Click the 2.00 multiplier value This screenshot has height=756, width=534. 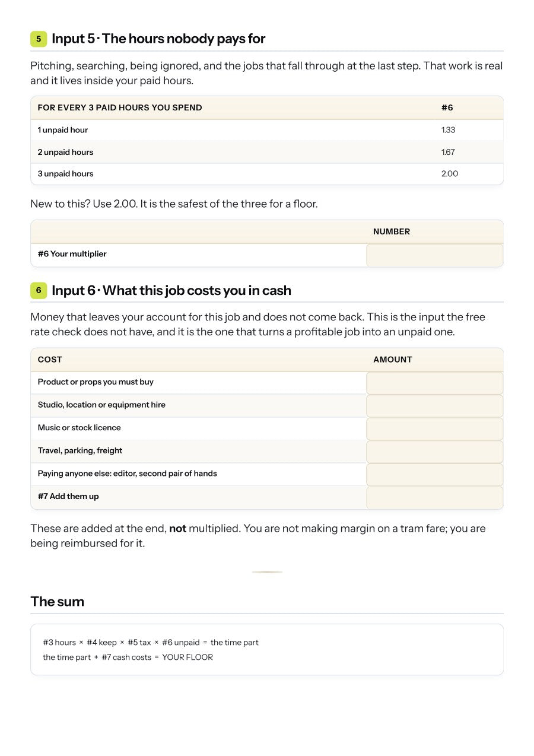[450, 174]
